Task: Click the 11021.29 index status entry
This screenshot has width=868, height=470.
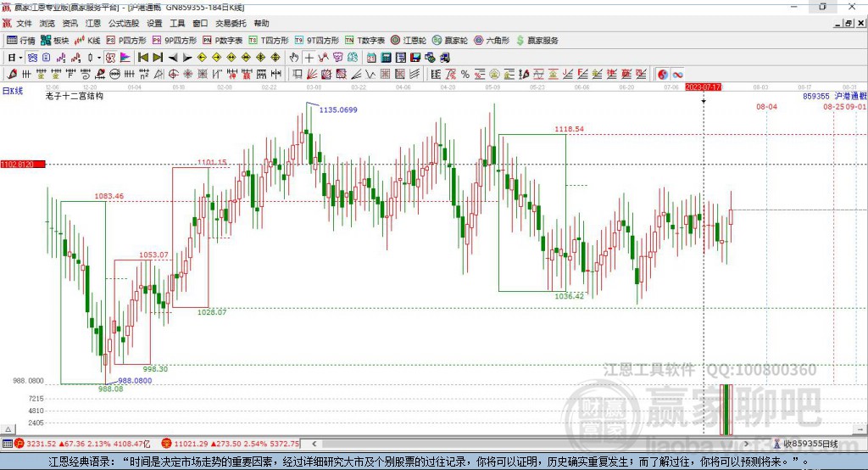Action: [x=231, y=444]
